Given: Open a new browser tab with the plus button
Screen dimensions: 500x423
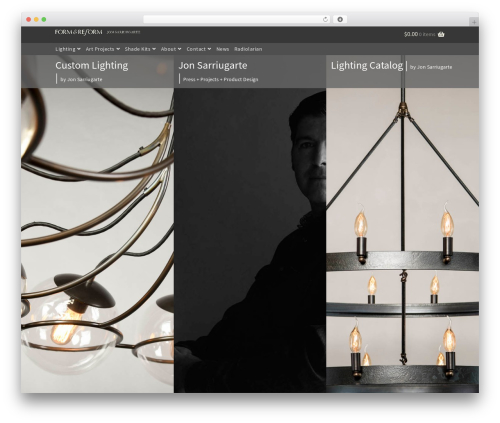Looking at the screenshot, I should click(474, 22).
